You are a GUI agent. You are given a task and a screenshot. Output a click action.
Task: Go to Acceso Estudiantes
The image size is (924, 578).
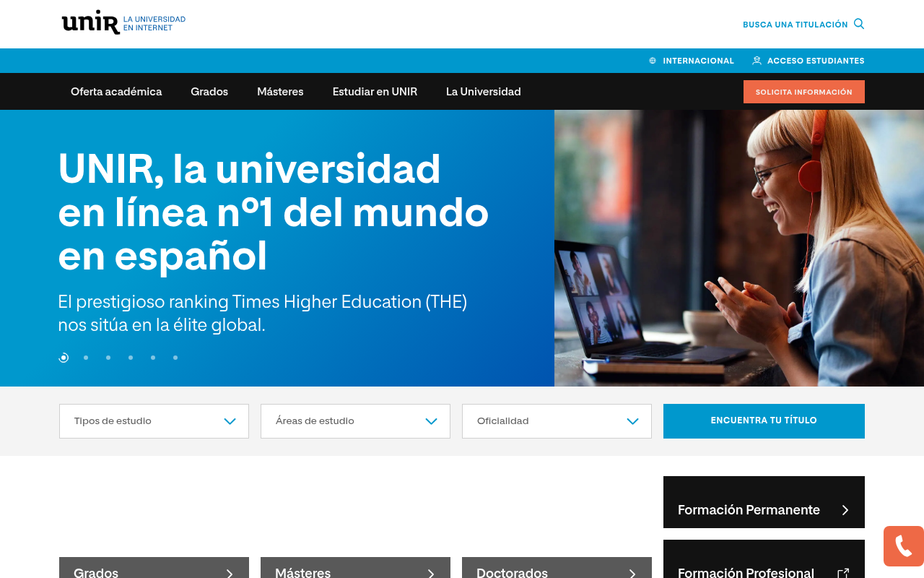(x=808, y=61)
